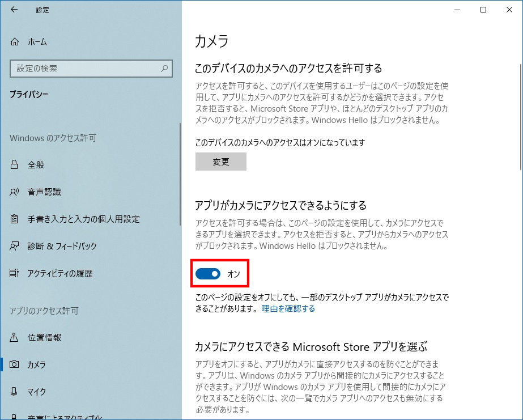The width and height of the screenshot is (523, 420).
Task: Click the search magnifier icon
Action: (x=164, y=69)
